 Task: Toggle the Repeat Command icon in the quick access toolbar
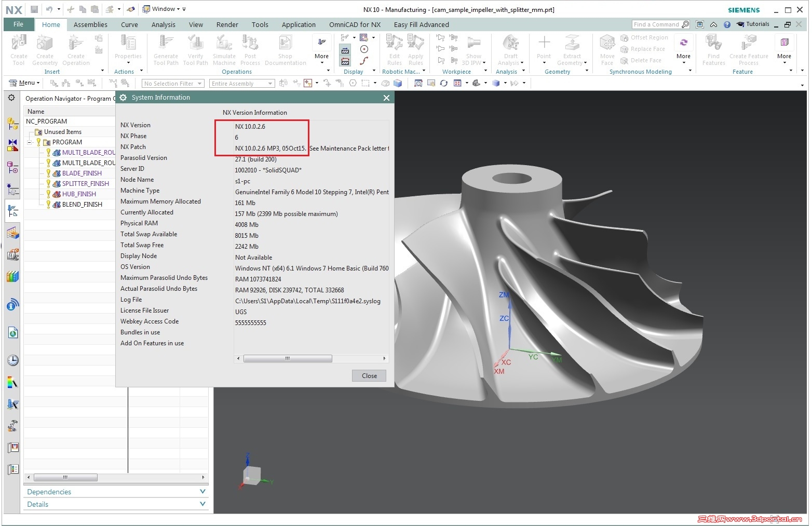pyautogui.click(x=111, y=9)
